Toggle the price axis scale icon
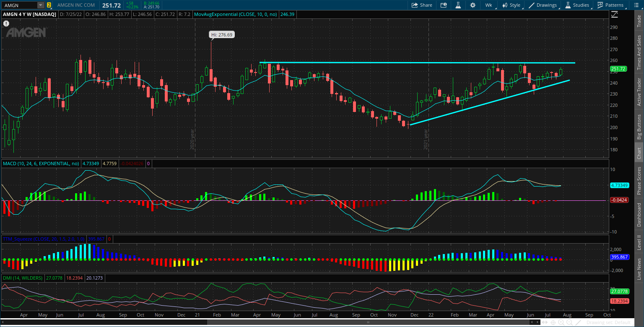 coord(615,14)
